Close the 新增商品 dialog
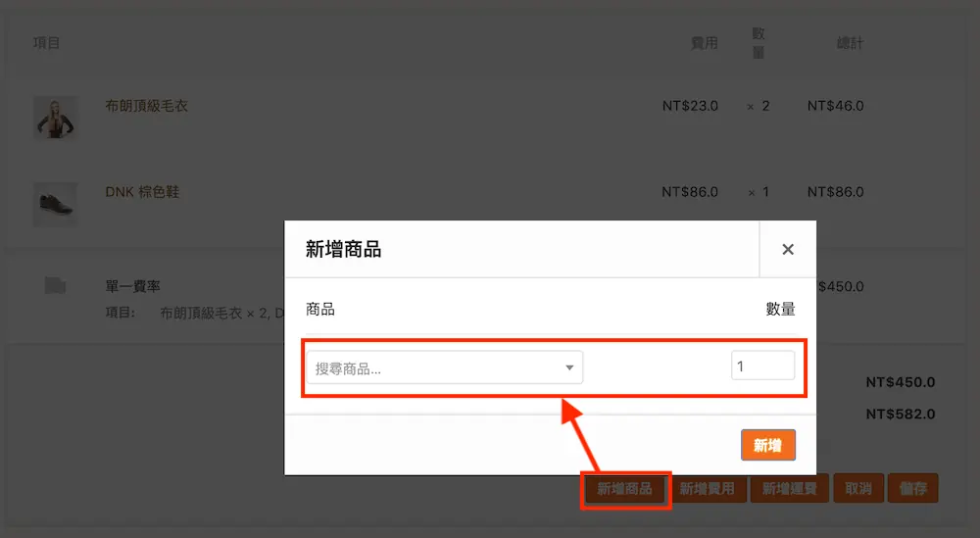The image size is (980, 538). click(x=788, y=249)
